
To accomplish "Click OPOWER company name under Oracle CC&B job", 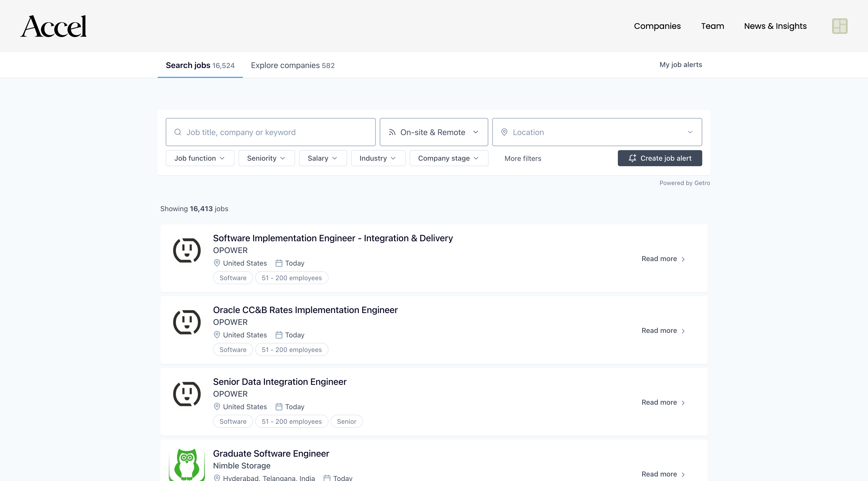I will [230, 322].
